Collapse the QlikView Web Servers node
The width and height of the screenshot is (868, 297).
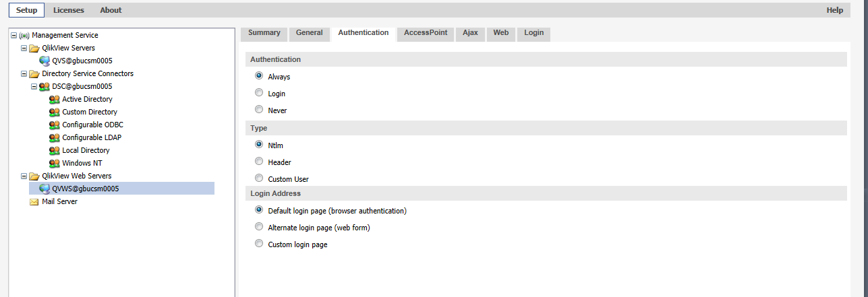(x=24, y=176)
